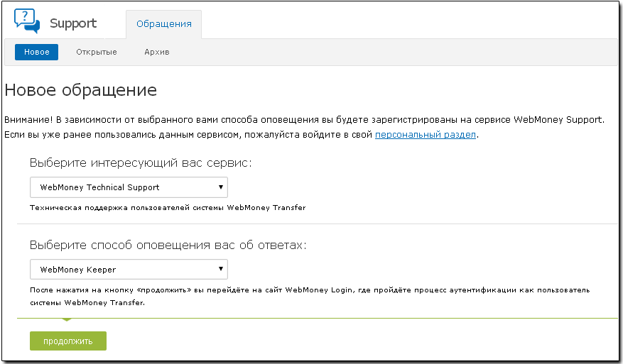Click the green продолжить button
Screen dimensions: 623x364
click(x=68, y=341)
